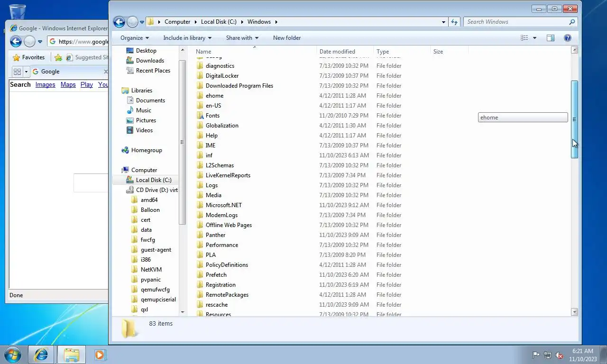Sort by Size column header
Viewport: 607px width, 364px height.
point(449,52)
